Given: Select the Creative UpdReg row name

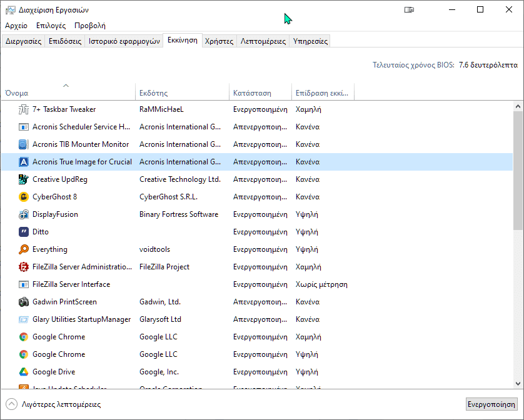Looking at the screenshot, I should coord(60,179).
